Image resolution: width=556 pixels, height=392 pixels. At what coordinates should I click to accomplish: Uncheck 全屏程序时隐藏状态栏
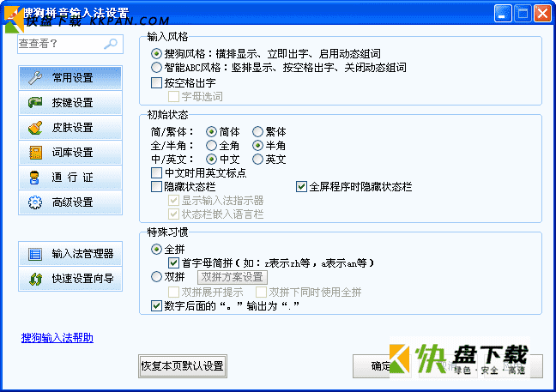[x=301, y=187]
